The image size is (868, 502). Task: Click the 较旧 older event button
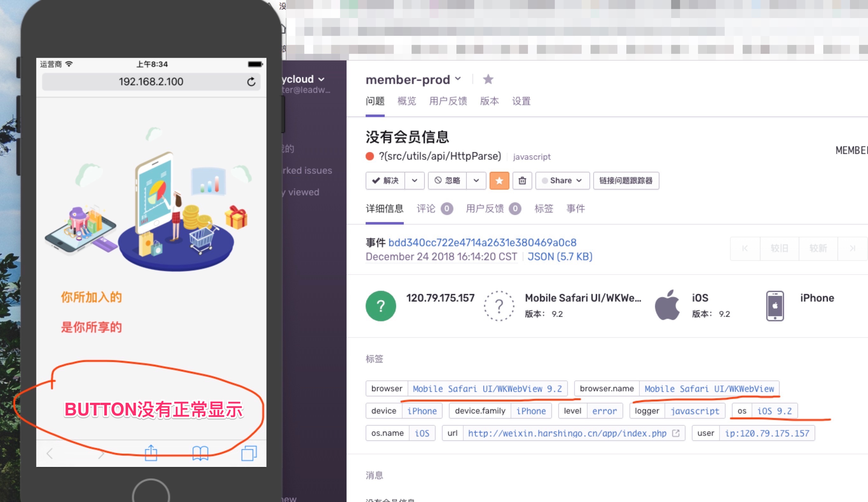(x=779, y=248)
